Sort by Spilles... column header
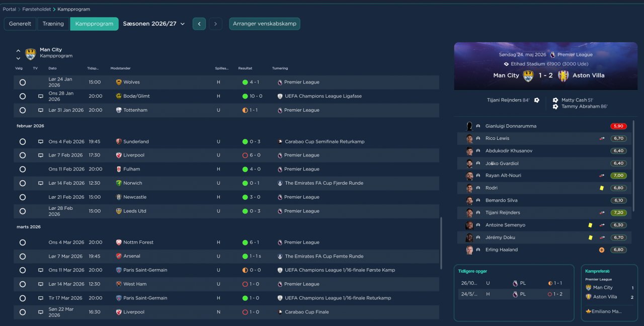The image size is (644, 326). 222,68
